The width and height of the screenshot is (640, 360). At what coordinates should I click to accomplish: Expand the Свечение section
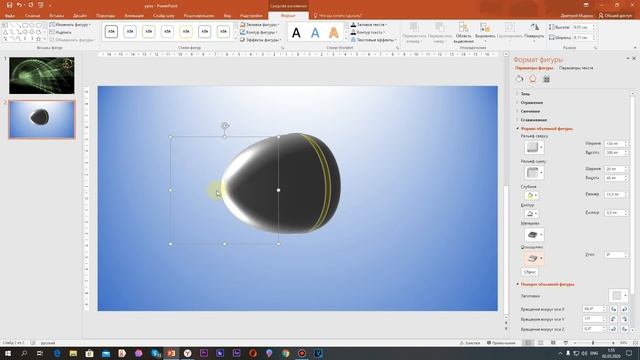(x=530, y=111)
